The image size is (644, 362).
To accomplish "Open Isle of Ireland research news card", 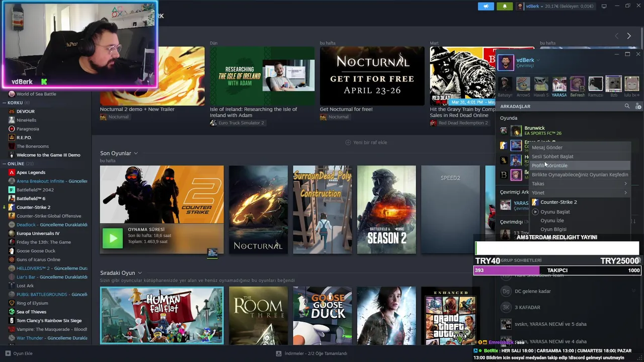I will 262,76.
